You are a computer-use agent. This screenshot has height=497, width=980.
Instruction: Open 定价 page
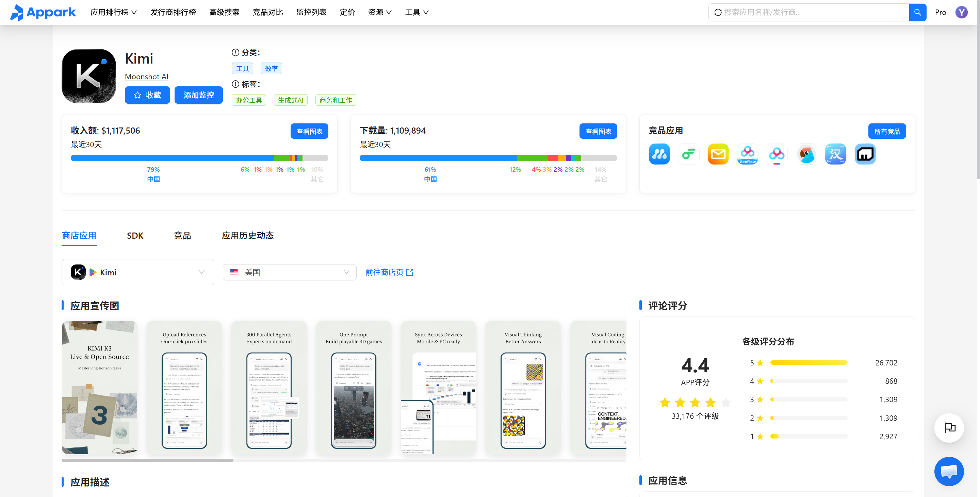(x=347, y=13)
